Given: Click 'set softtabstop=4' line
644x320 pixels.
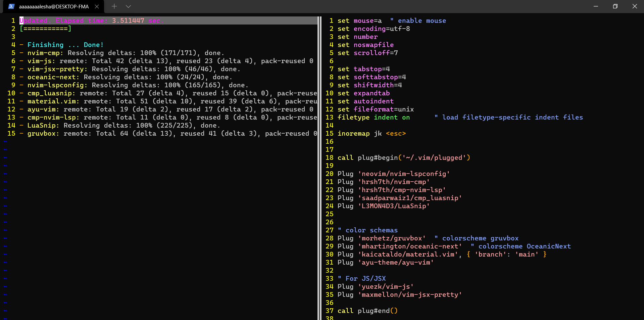Looking at the screenshot, I should coord(371,77).
